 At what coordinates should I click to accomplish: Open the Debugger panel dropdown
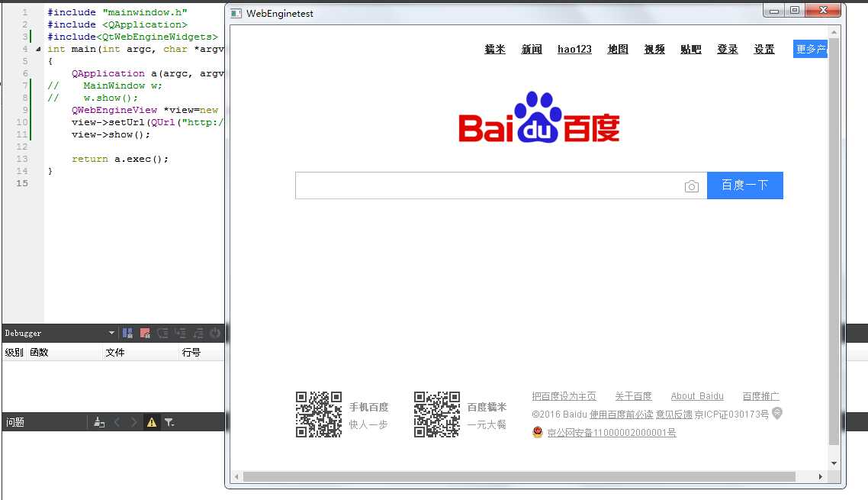[x=111, y=333]
